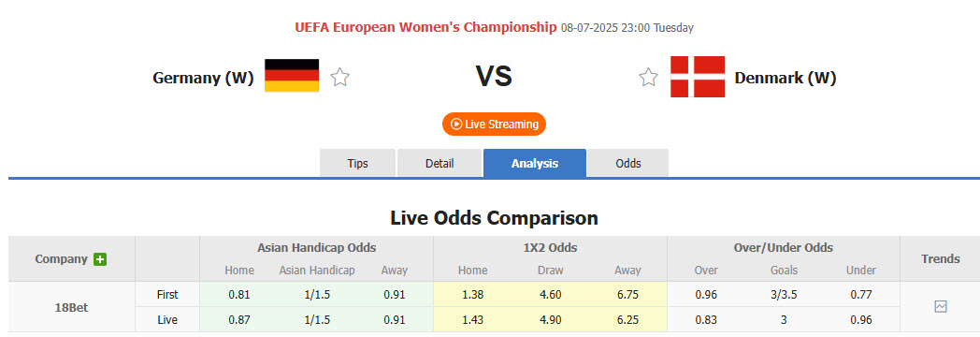
Task: Start Live Streaming
Action: click(x=495, y=124)
